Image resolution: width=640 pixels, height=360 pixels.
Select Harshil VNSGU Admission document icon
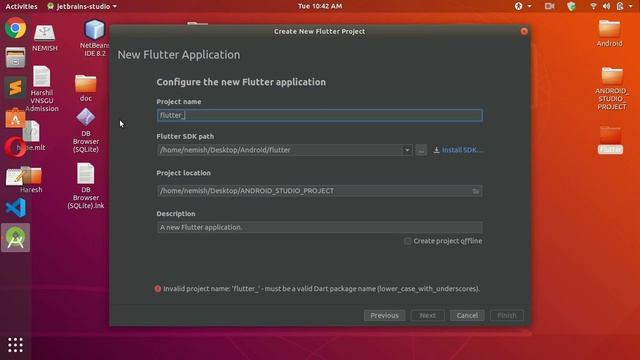[42, 89]
